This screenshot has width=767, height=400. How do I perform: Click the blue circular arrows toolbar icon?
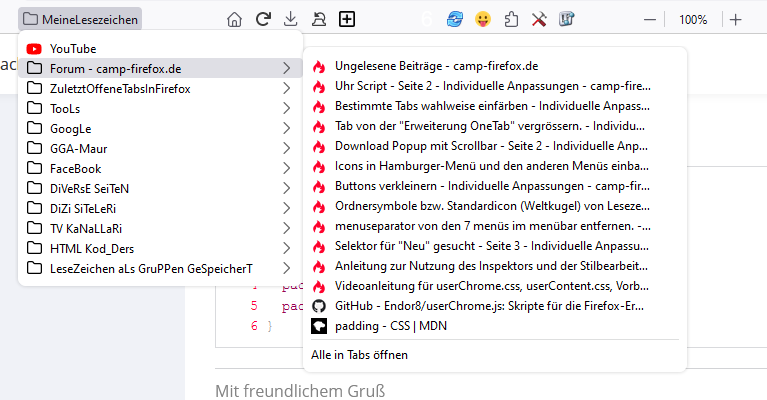coord(455,19)
